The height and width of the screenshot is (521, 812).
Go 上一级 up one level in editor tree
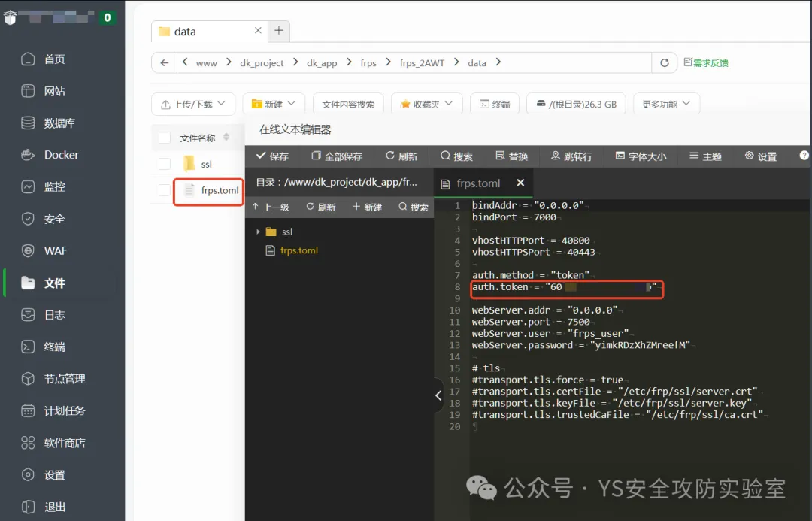[271, 207]
